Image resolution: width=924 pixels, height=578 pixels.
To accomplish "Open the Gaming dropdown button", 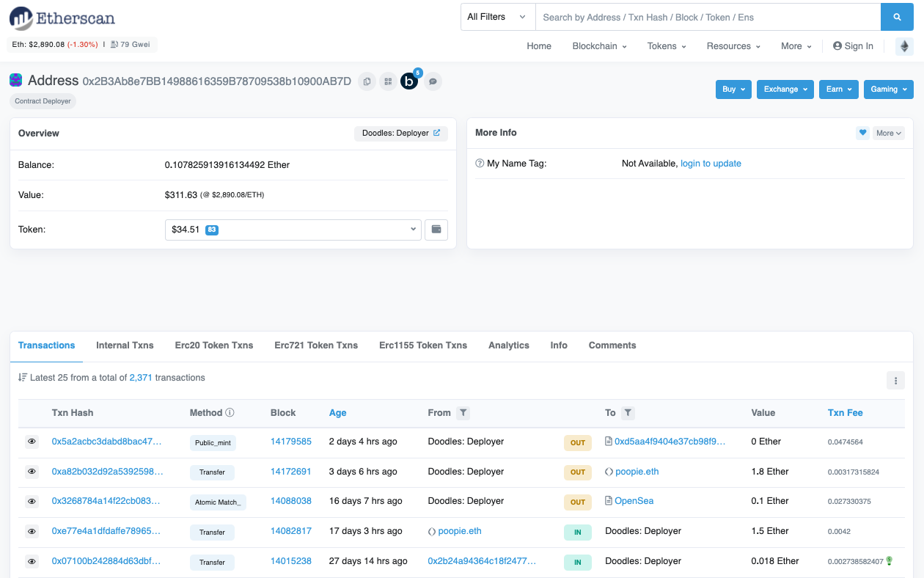I will pyautogui.click(x=889, y=89).
